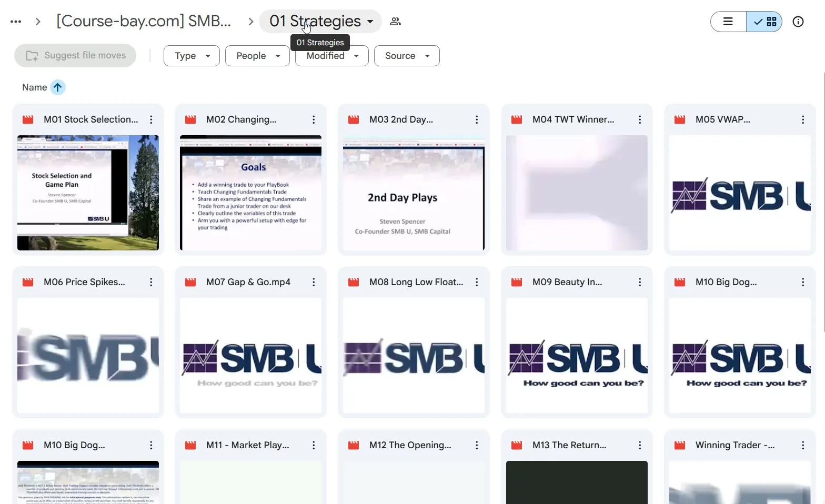Open the shared-folder people icon
The width and height of the screenshot is (825, 504).
tap(395, 22)
